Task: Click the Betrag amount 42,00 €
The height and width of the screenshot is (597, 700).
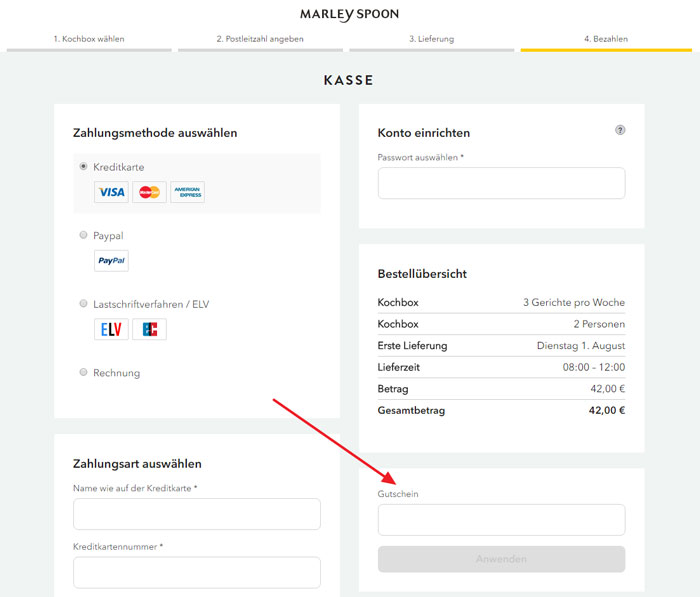Action: pos(608,388)
